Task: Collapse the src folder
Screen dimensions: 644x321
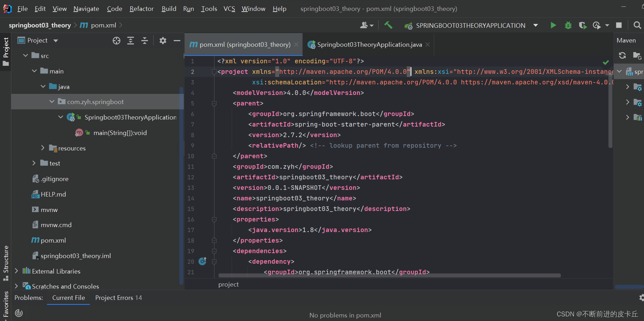Action: coord(25,56)
